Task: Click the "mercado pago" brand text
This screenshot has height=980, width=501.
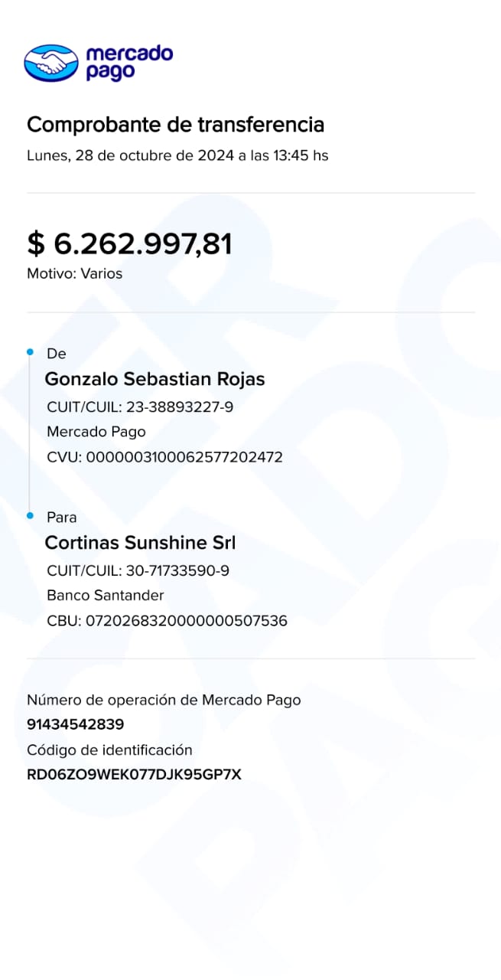Action: point(129,63)
